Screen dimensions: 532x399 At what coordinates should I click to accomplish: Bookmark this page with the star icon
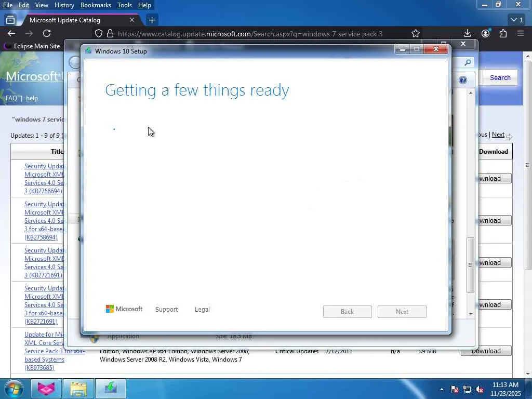pos(416,33)
